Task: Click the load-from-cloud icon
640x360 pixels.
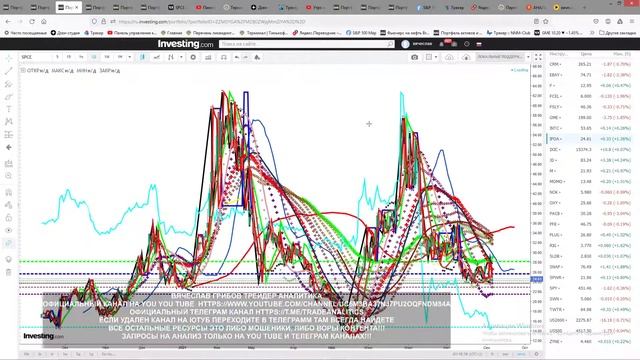Action: tap(466, 57)
